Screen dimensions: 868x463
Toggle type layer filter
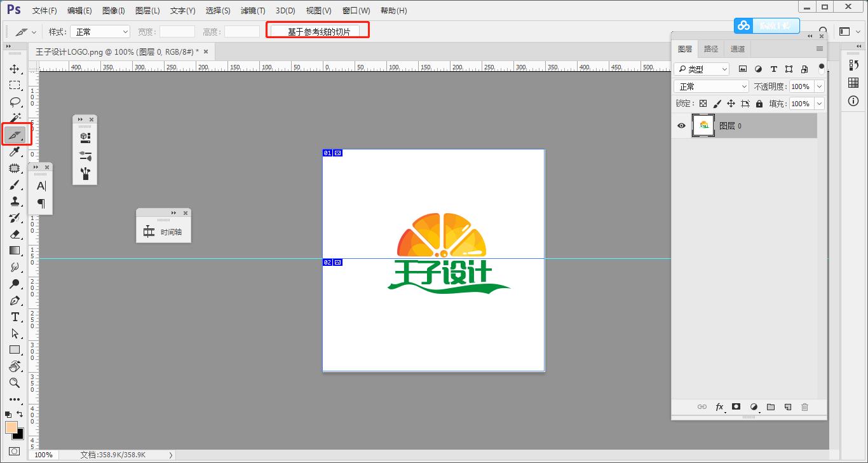point(773,69)
